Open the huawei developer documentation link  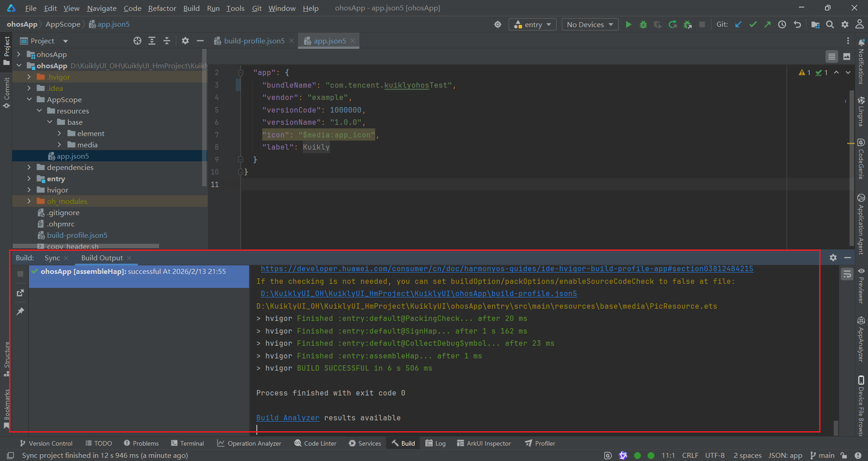[507, 268]
